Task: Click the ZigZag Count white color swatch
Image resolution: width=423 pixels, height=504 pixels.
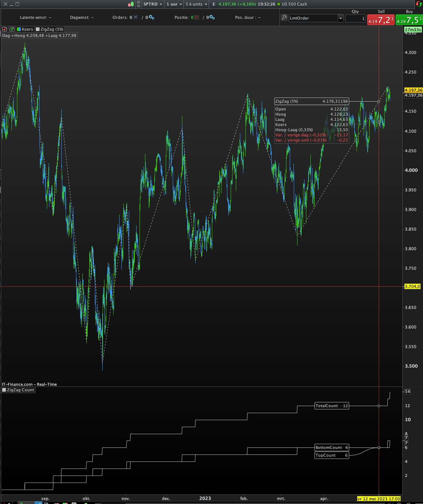Action: coord(4,390)
